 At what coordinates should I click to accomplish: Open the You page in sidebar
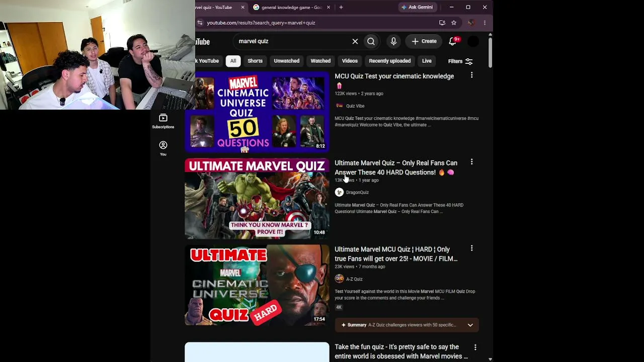pos(163,148)
